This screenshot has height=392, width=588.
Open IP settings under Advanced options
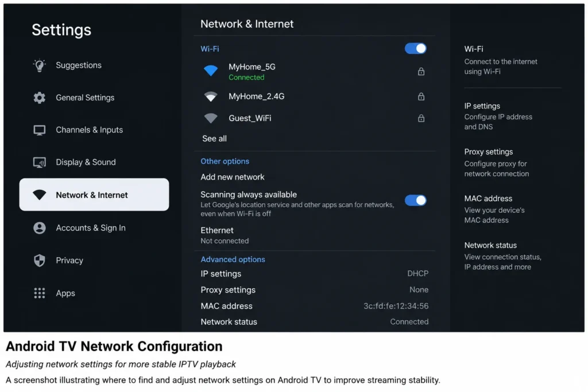pos(314,274)
